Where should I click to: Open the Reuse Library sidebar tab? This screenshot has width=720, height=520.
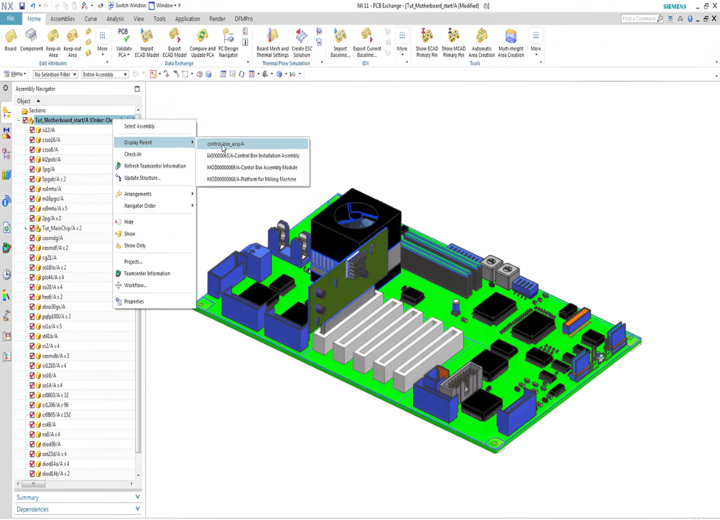pos(6,175)
